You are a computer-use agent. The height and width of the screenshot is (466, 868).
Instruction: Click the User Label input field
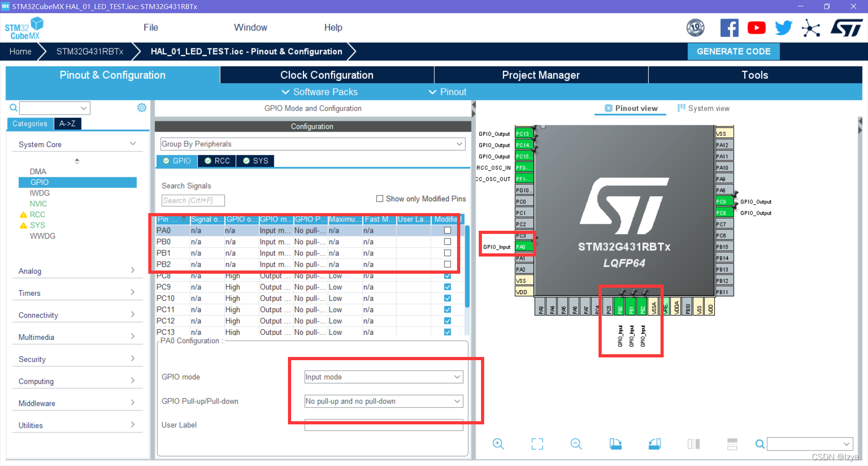point(384,425)
